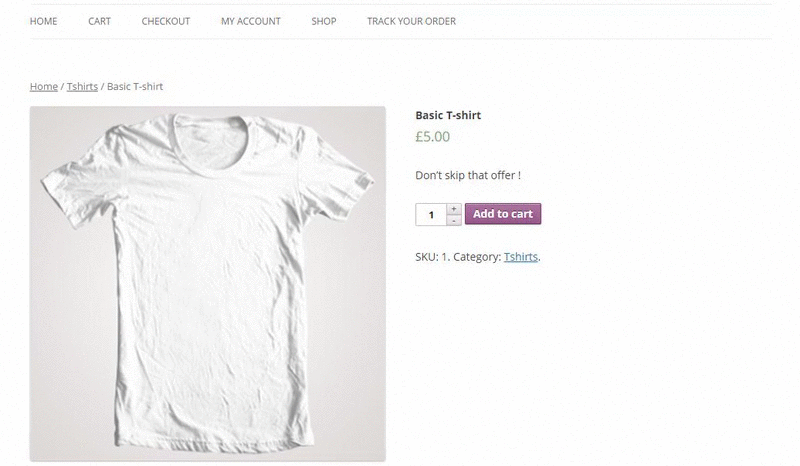Select MY ACCOUNT in the top menu
This screenshot has width=800, height=466.
[x=250, y=21]
